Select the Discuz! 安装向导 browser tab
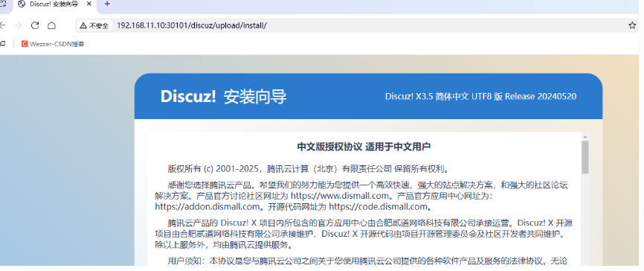644x271 pixels. (54, 4)
